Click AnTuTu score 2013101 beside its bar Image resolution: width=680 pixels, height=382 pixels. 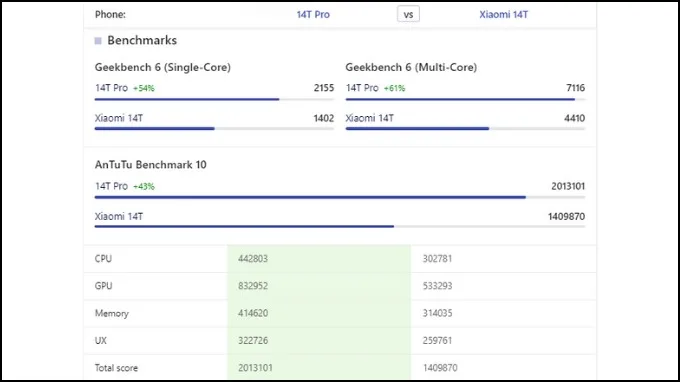pos(568,186)
